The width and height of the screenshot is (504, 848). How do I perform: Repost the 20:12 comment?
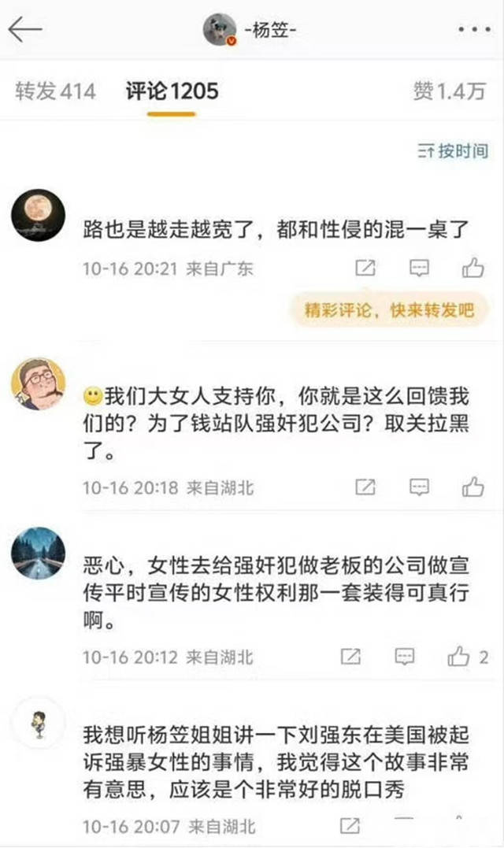click(350, 657)
